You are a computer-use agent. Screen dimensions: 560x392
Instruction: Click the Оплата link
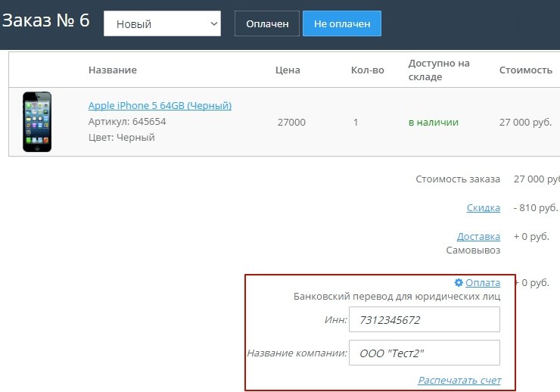(x=482, y=282)
